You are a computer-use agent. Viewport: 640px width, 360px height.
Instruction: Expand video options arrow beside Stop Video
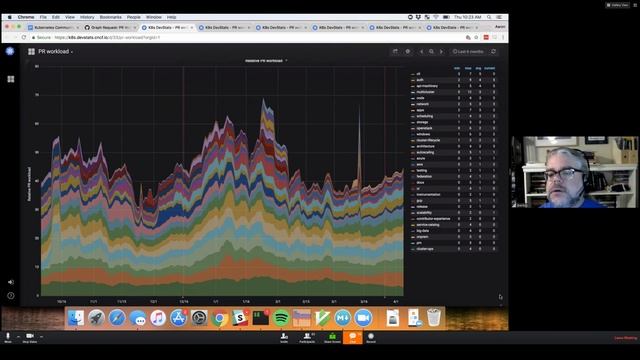tap(41, 337)
